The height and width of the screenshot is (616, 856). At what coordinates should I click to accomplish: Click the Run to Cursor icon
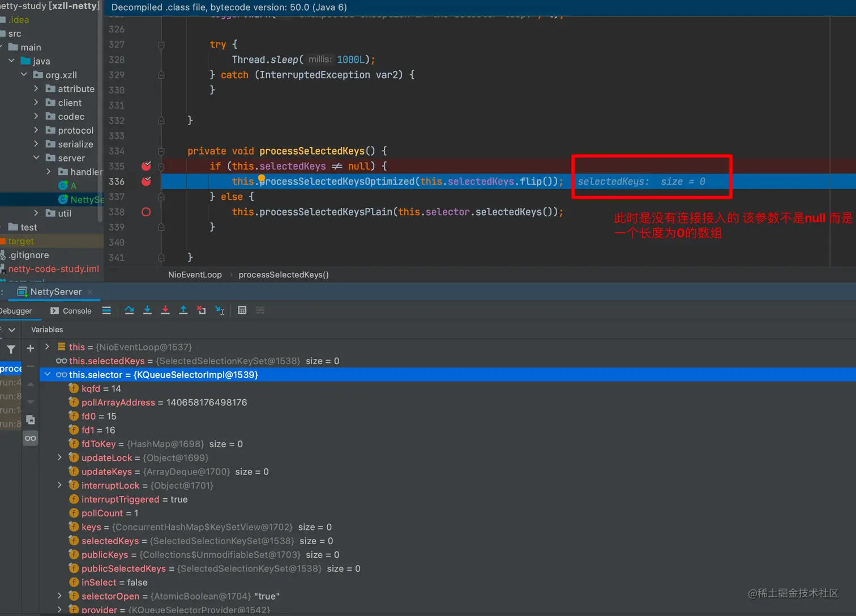220,310
